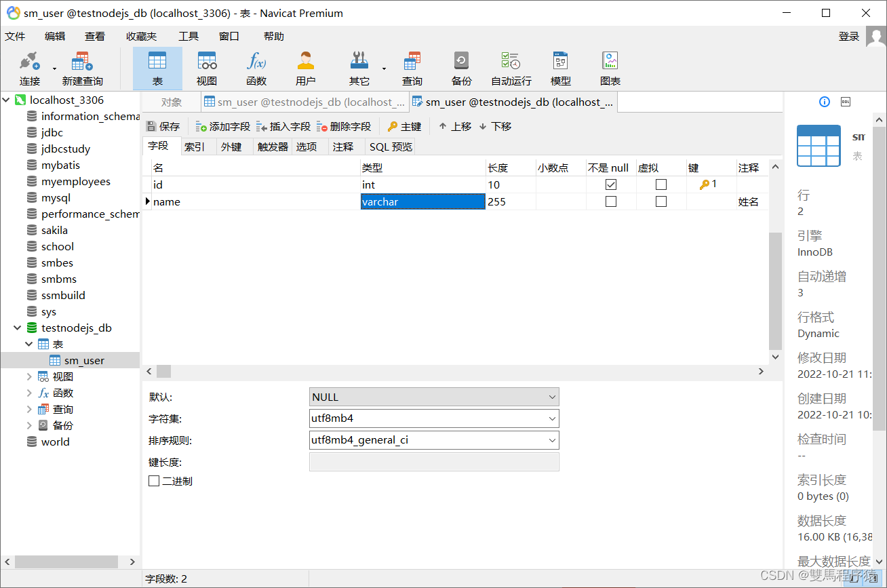
Task: Open the 窗口 (Window) menu
Action: tap(229, 37)
